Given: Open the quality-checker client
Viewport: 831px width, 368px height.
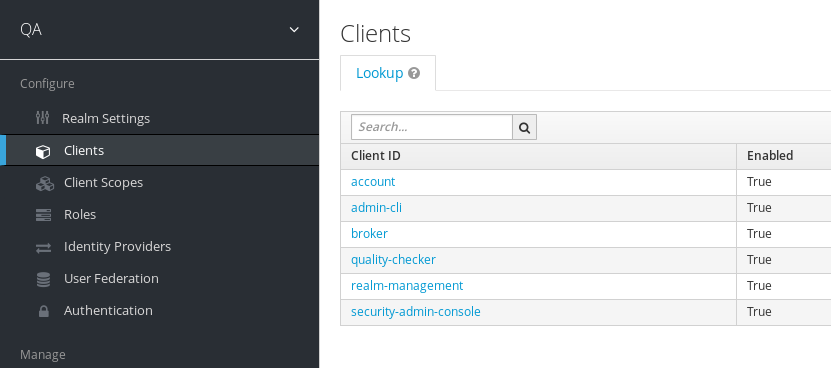Looking at the screenshot, I should click(x=393, y=260).
